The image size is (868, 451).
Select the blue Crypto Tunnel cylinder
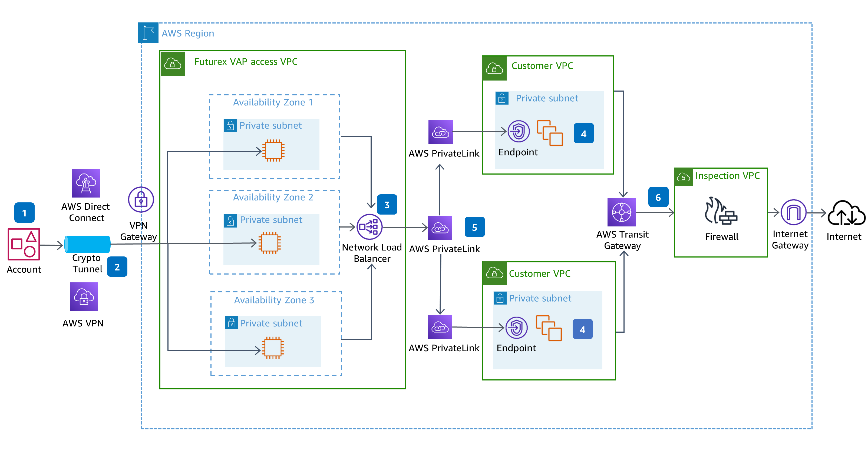point(87,244)
